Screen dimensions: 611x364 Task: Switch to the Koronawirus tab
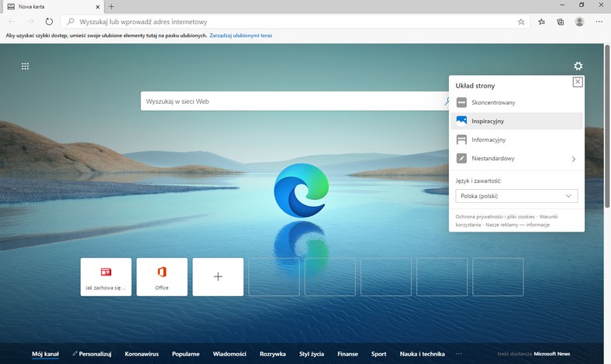[x=141, y=354]
